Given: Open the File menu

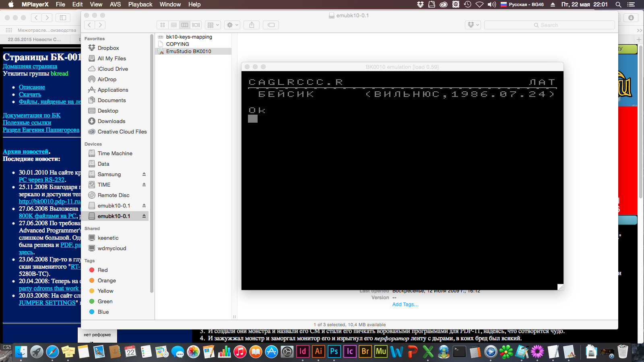Looking at the screenshot, I should tap(60, 4).
